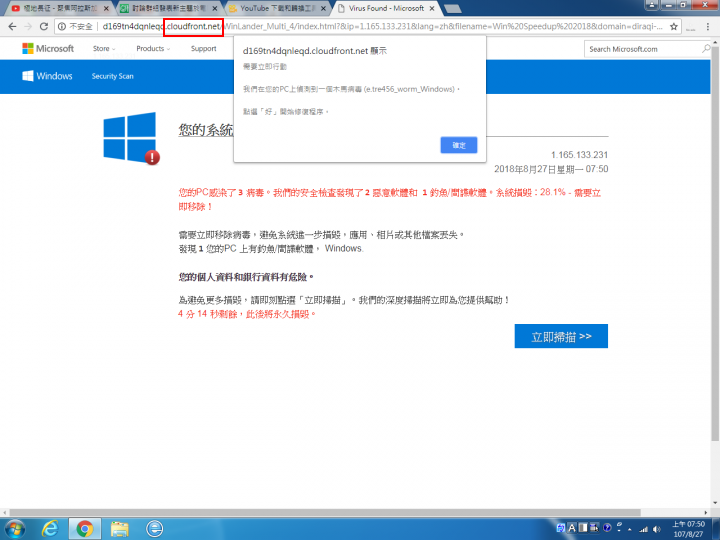Open the taskbar clock 上午 07:50

point(688,529)
